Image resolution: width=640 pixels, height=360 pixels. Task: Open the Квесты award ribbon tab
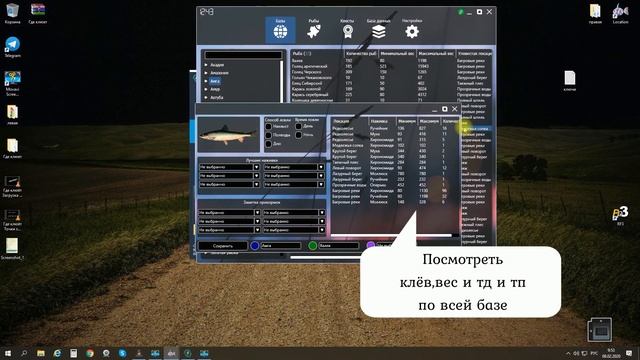347,29
